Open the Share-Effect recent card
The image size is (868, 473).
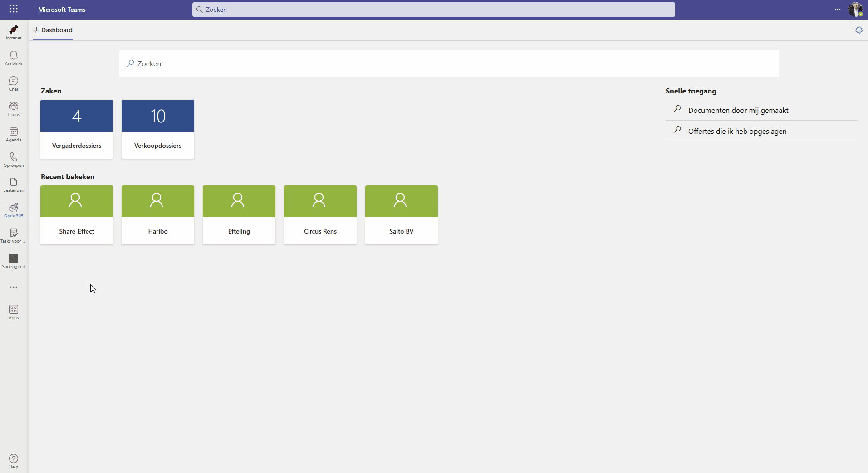tap(77, 215)
